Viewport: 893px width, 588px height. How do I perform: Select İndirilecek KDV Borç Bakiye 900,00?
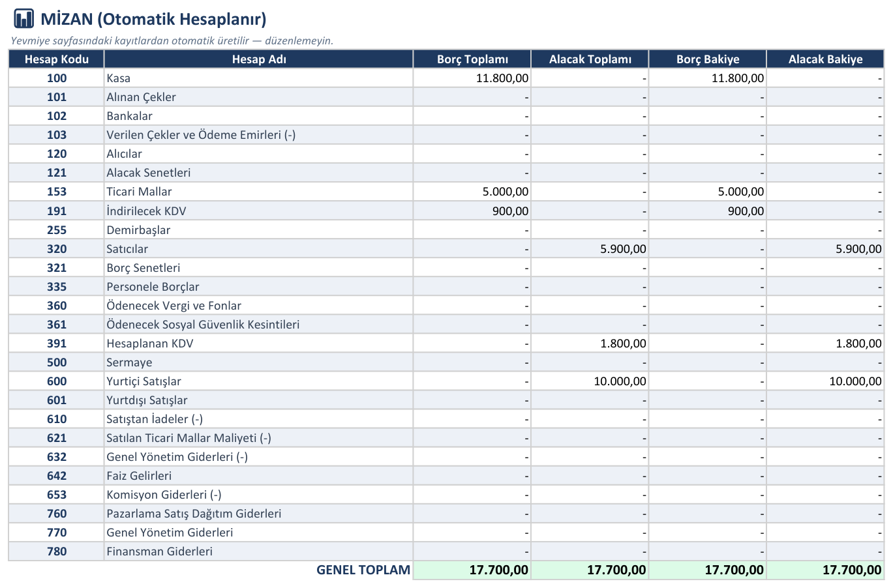[x=708, y=211]
